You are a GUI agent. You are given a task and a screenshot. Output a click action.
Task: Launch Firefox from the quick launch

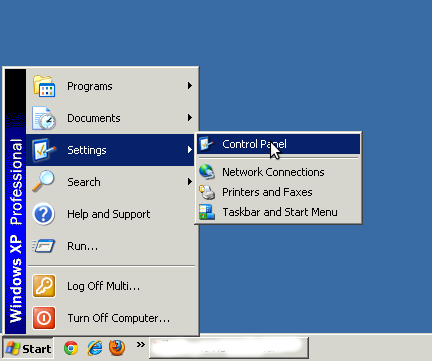pyautogui.click(x=117, y=348)
